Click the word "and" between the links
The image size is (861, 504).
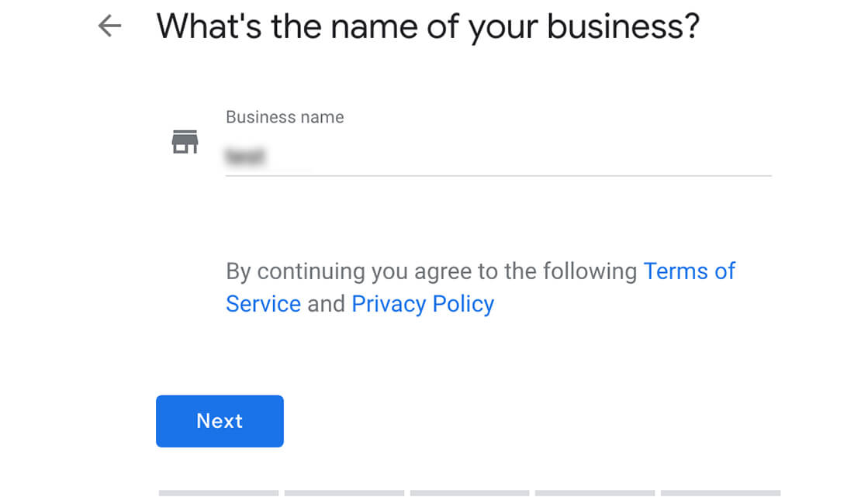point(326,303)
